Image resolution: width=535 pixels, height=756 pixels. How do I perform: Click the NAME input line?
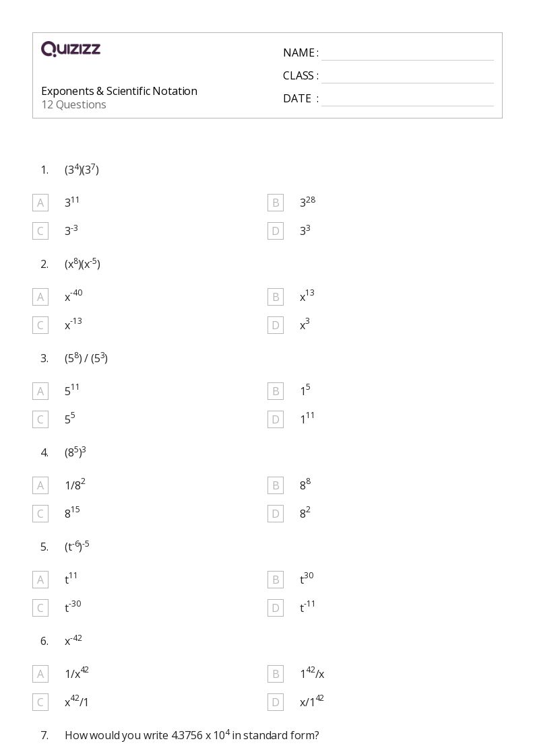tap(407, 53)
